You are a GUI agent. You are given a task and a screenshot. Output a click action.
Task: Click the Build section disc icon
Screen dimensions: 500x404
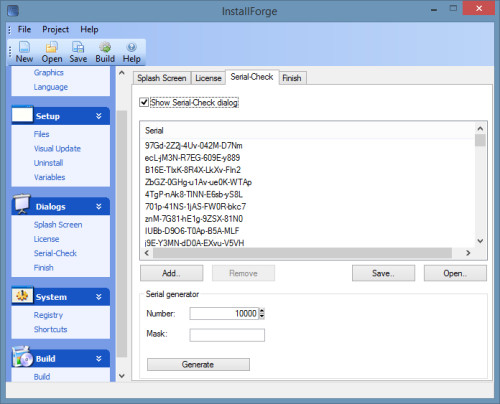click(23, 357)
